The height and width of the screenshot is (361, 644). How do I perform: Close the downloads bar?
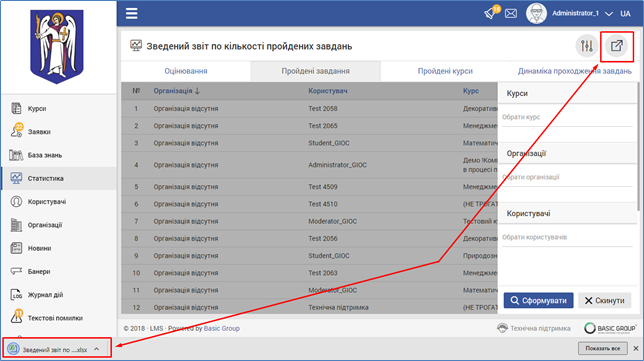636,348
